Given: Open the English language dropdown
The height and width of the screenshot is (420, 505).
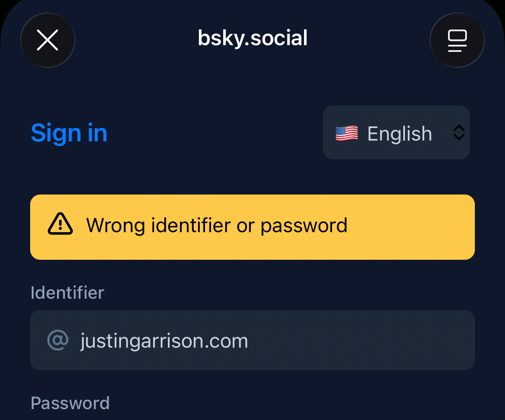Looking at the screenshot, I should point(396,133).
